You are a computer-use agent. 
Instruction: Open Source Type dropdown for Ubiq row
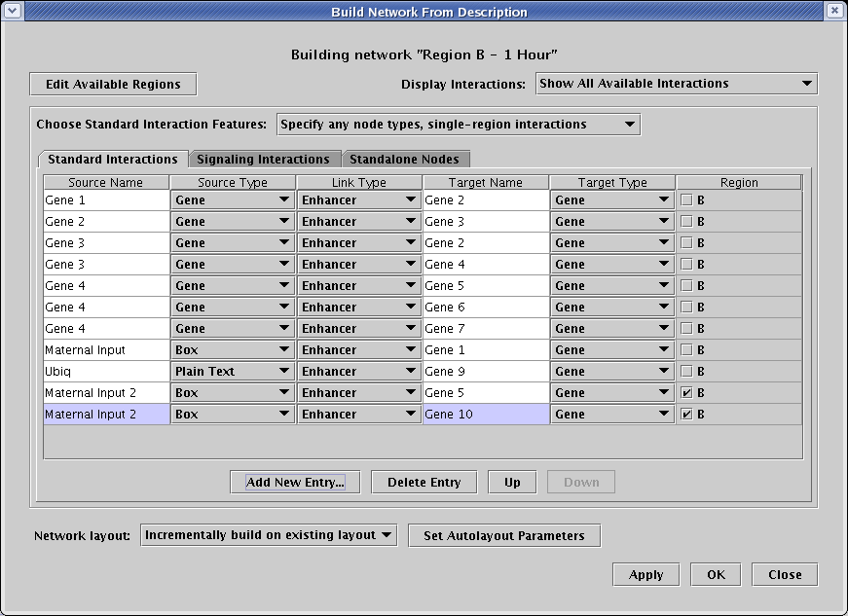pos(233,372)
